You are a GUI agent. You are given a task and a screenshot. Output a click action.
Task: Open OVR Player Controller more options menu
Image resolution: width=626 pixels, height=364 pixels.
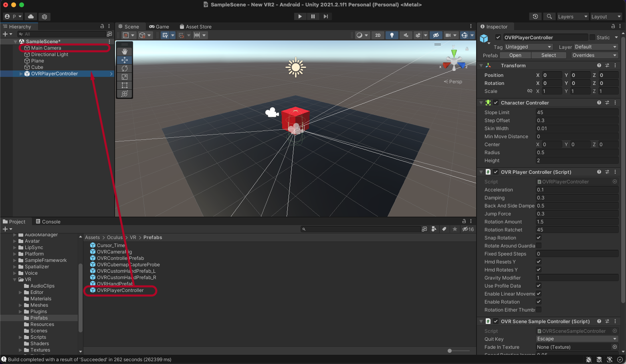(615, 172)
